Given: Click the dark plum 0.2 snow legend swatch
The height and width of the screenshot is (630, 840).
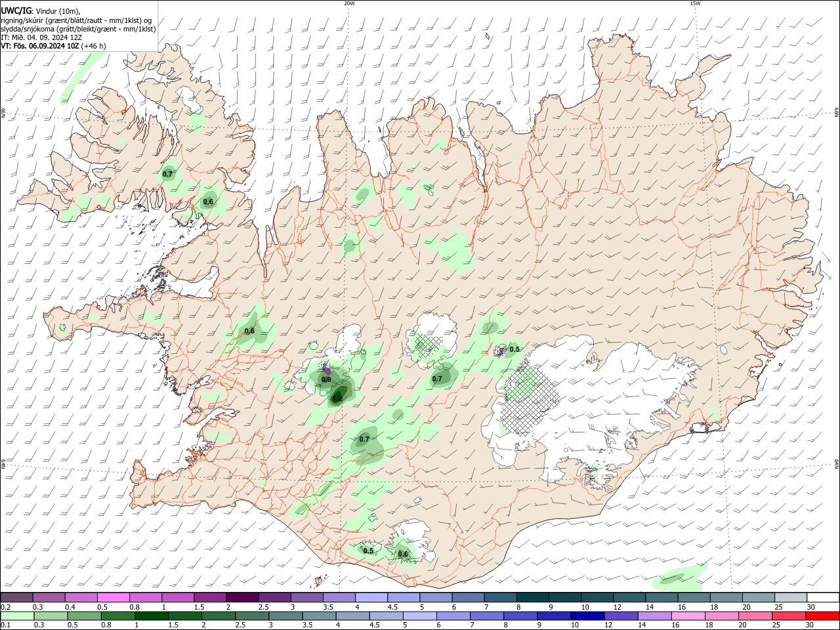Looking at the screenshot, I should (x=16, y=597).
